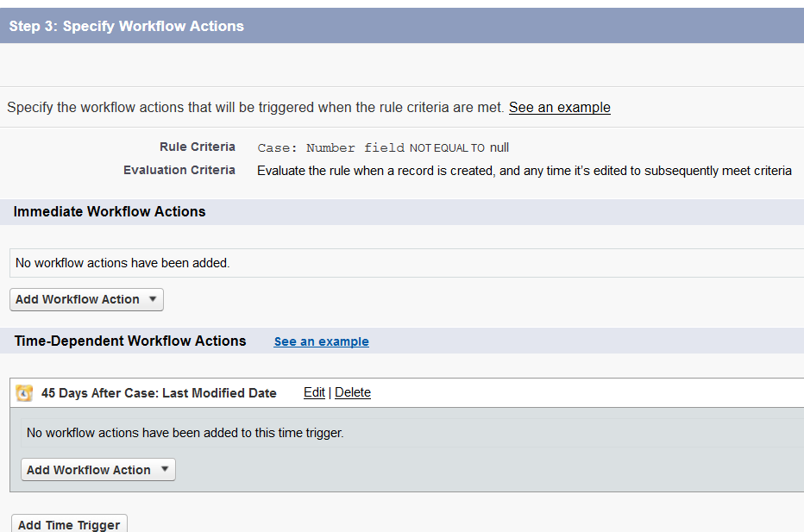Click the time trigger's empty actions message
This screenshot has height=532, width=804.
click(x=185, y=433)
